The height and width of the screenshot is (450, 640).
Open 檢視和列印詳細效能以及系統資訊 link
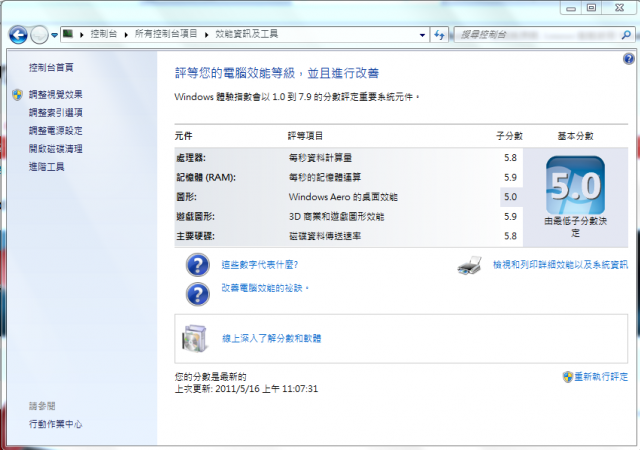pos(560,265)
